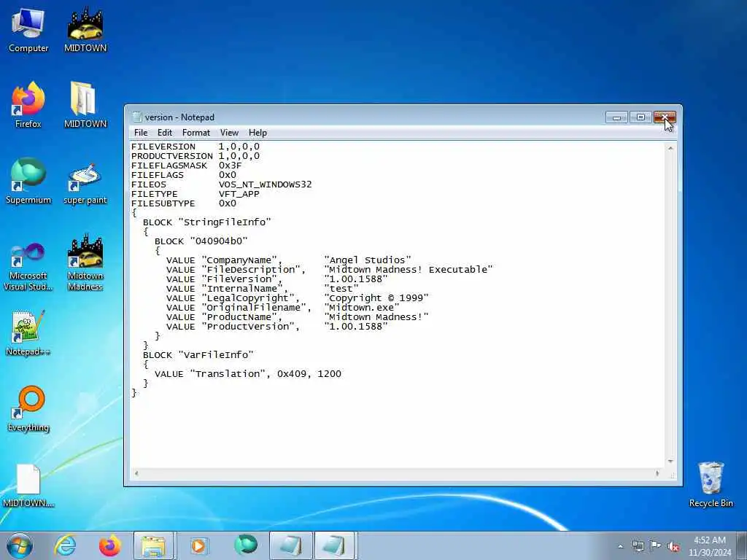The width and height of the screenshot is (747, 560).
Task: Click the Show desktop strip
Action: tap(742, 545)
